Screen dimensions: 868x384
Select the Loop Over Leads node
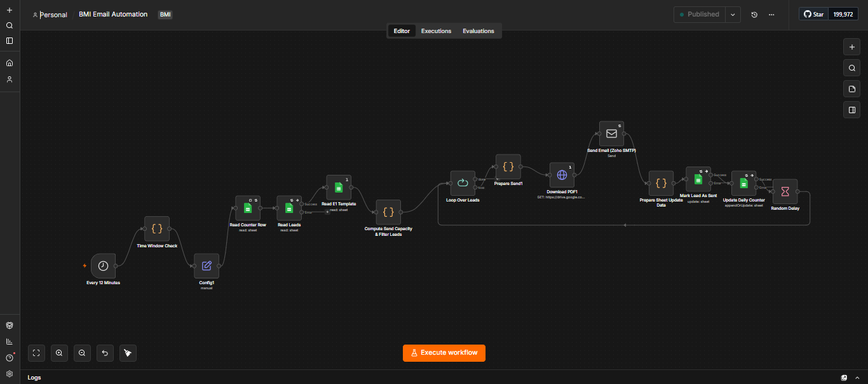click(x=463, y=183)
